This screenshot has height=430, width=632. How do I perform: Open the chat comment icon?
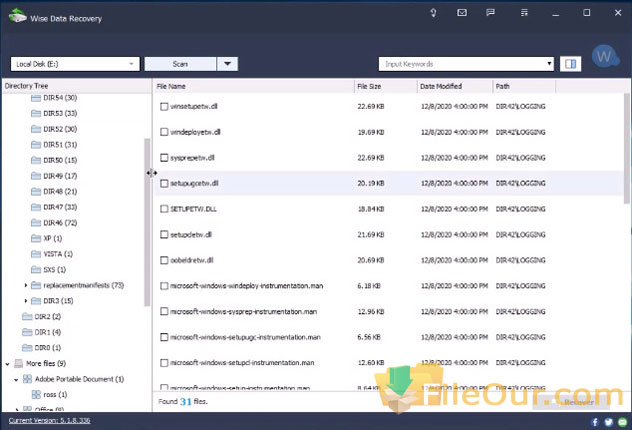pyautogui.click(x=491, y=13)
